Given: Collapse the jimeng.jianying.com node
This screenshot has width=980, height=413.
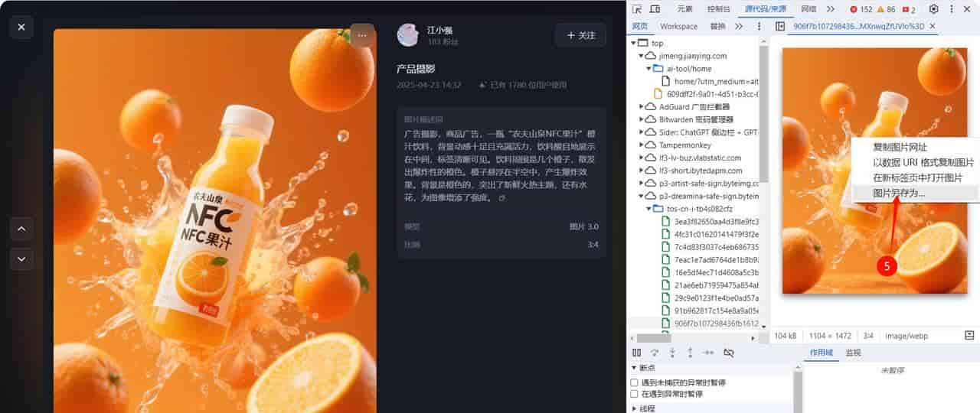Looking at the screenshot, I should coord(642,56).
